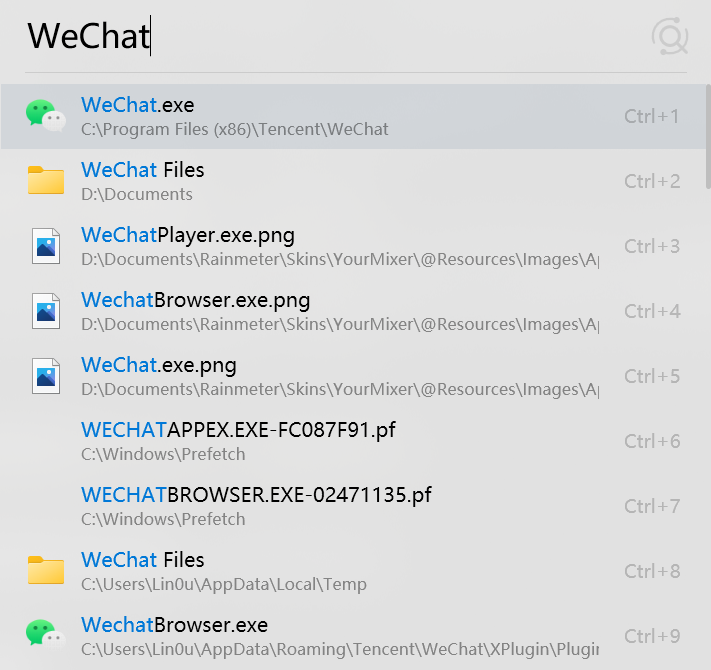Click the folder icon for Temp WeChat Files
The width and height of the screenshot is (711, 670).
point(46,570)
